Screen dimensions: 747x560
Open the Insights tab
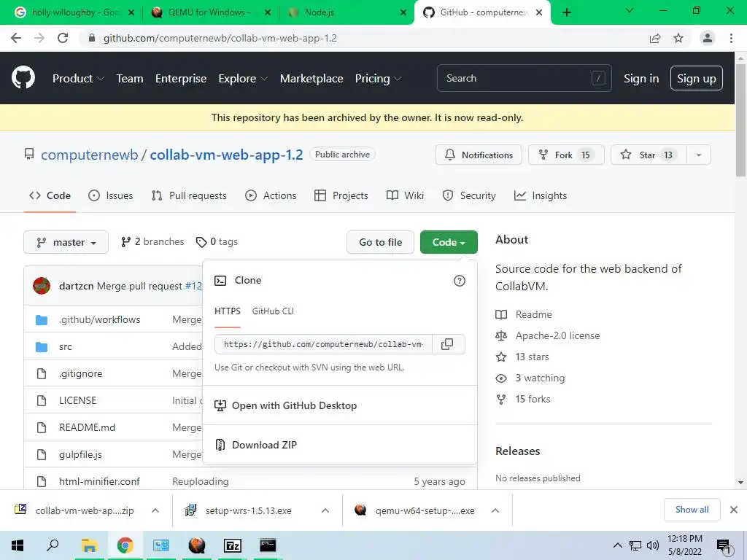click(x=541, y=195)
